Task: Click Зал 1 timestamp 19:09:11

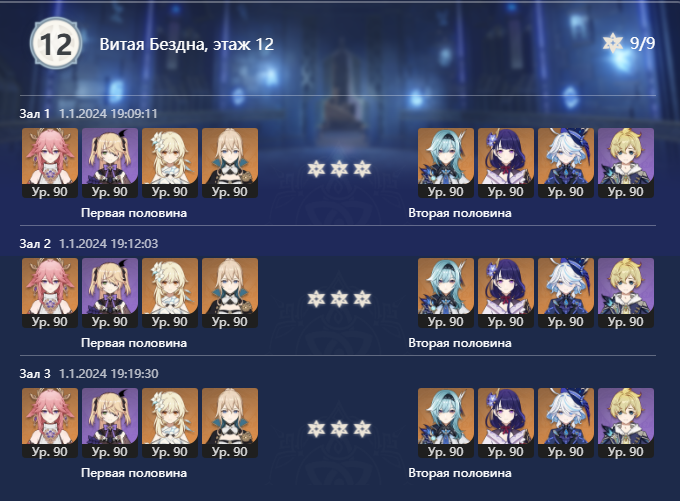Action: coord(108,114)
